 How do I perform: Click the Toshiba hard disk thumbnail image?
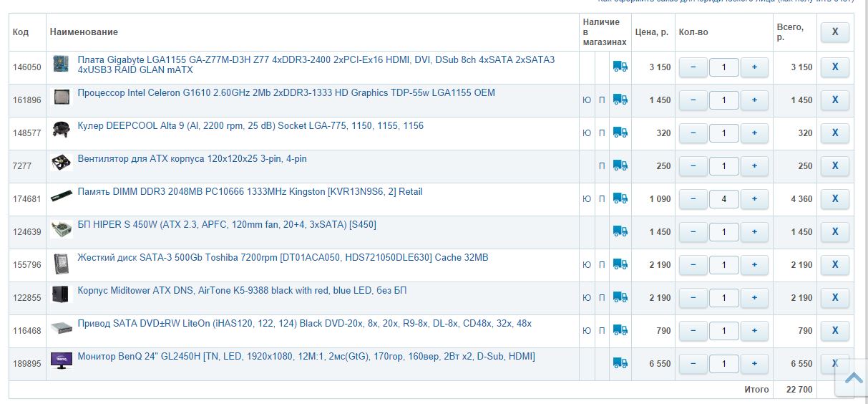pos(62,264)
